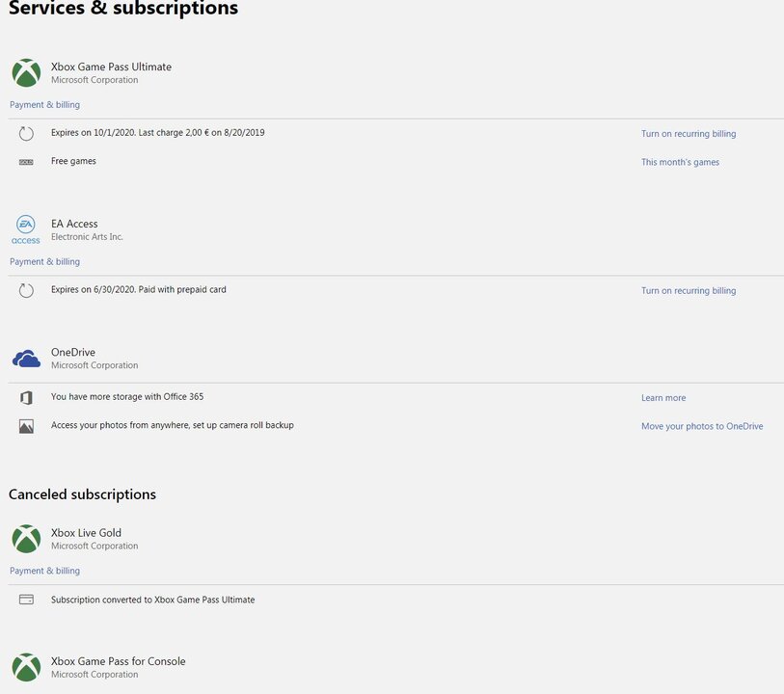
Task: Click the credit card icon under Xbox Live Gold
Action: [26, 600]
